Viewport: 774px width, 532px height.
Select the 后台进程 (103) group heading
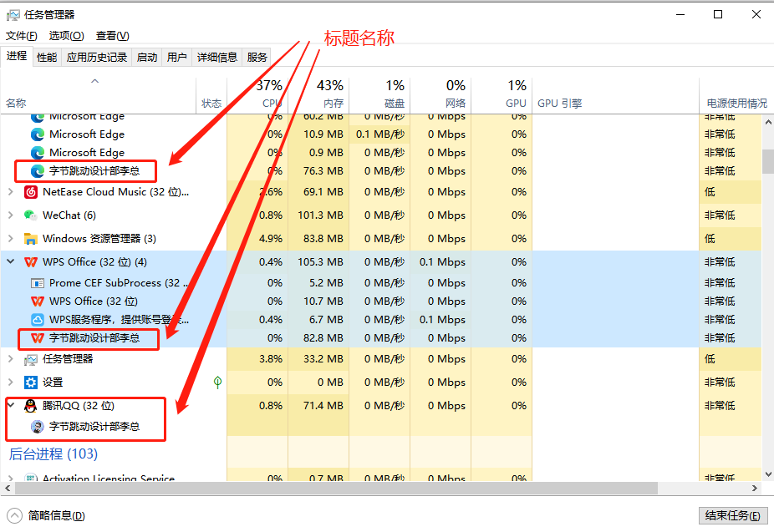(x=53, y=454)
